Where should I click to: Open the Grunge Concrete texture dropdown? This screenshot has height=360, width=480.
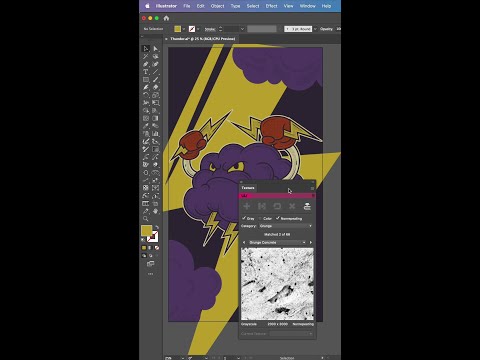pos(277,242)
